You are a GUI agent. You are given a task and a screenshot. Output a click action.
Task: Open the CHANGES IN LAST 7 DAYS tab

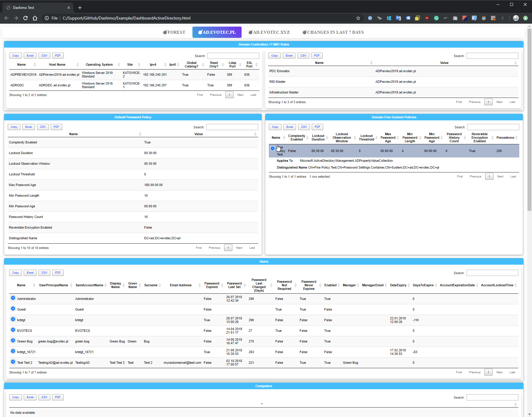click(x=333, y=32)
